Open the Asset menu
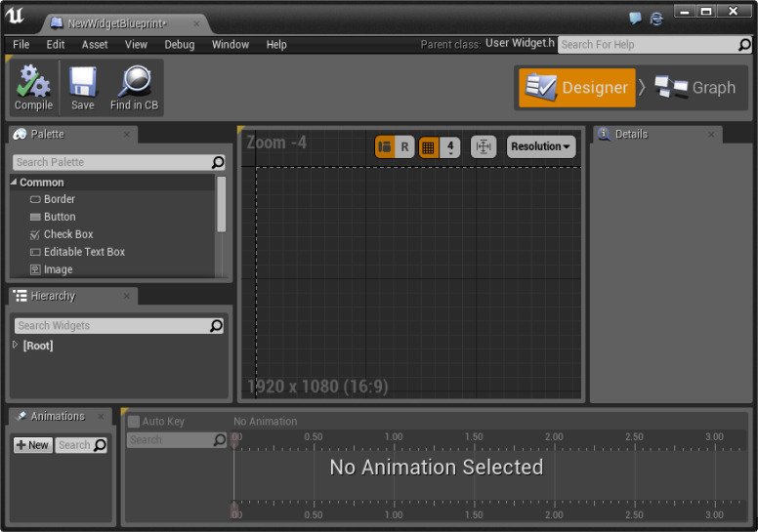 tap(95, 44)
